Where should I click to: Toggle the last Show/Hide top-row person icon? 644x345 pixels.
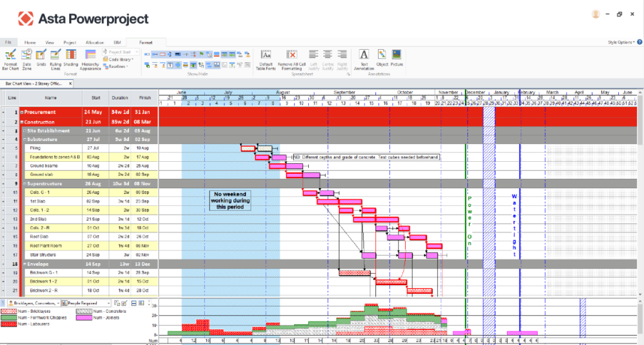247,54
